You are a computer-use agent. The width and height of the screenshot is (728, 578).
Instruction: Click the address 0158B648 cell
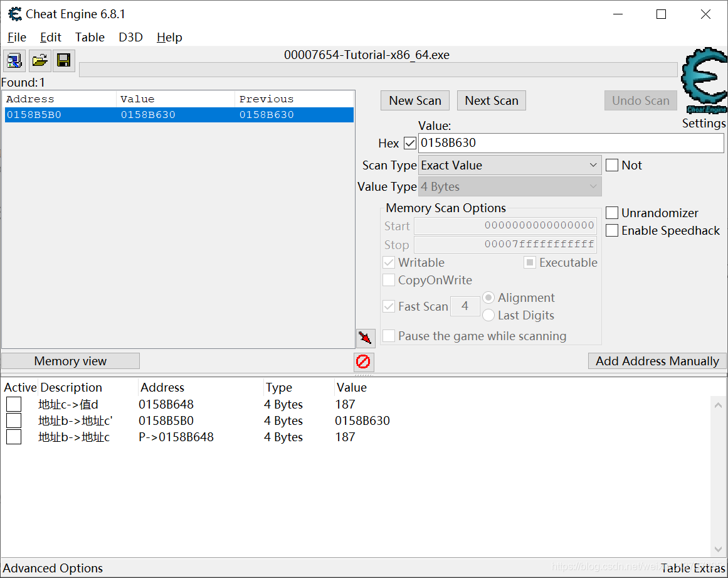click(166, 404)
